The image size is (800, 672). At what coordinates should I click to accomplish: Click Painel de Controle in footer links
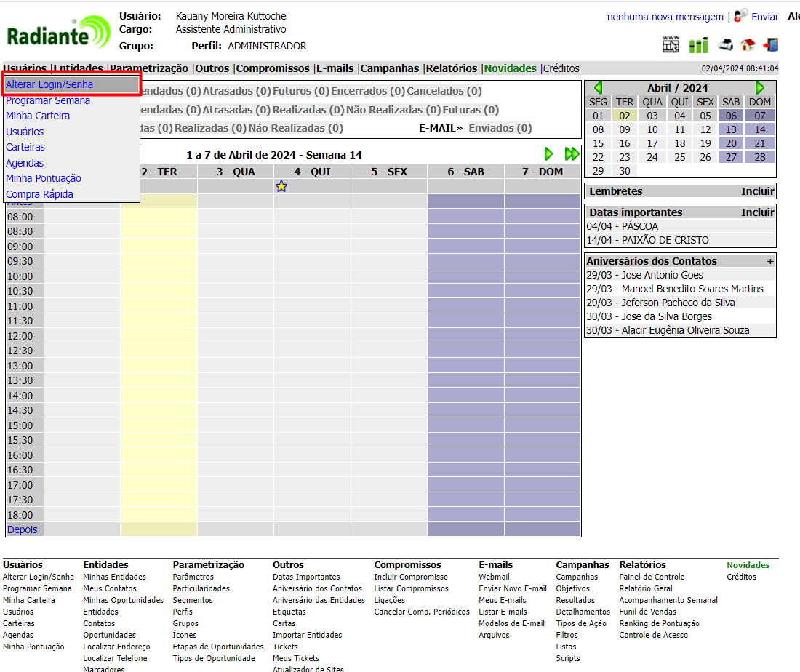tap(652, 577)
